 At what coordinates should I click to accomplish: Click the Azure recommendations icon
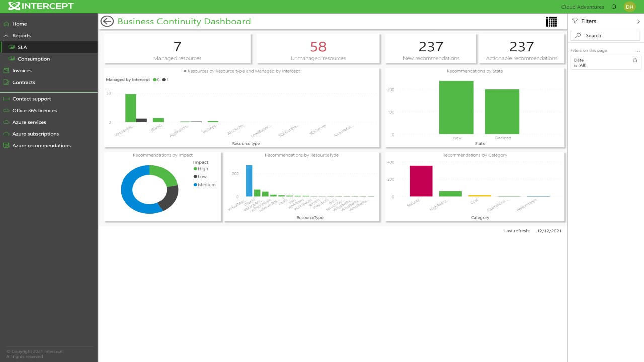pyautogui.click(x=6, y=145)
